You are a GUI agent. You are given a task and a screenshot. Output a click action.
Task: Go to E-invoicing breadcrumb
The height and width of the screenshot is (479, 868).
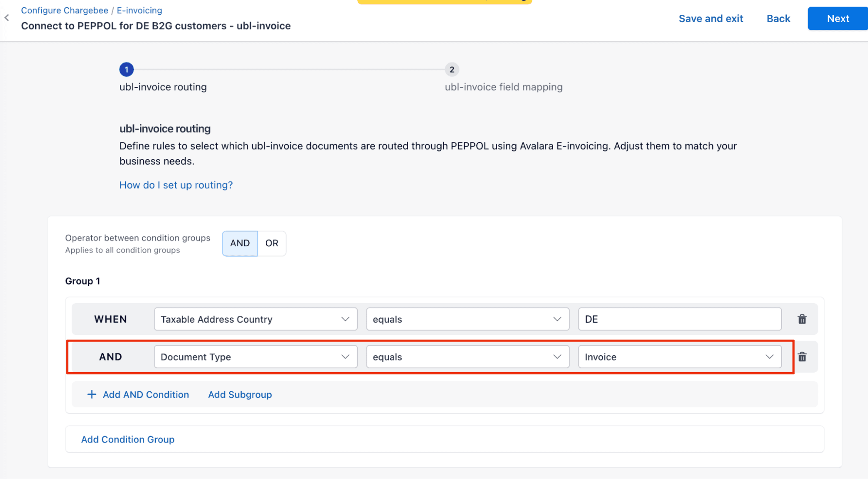coord(139,10)
